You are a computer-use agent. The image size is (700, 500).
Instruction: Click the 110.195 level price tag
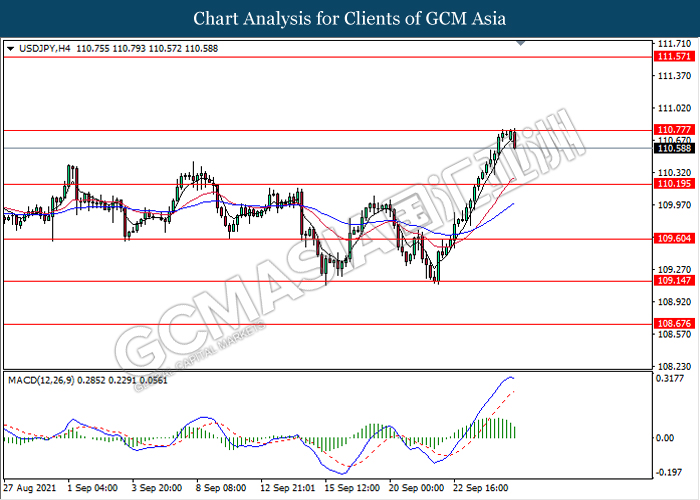671,185
